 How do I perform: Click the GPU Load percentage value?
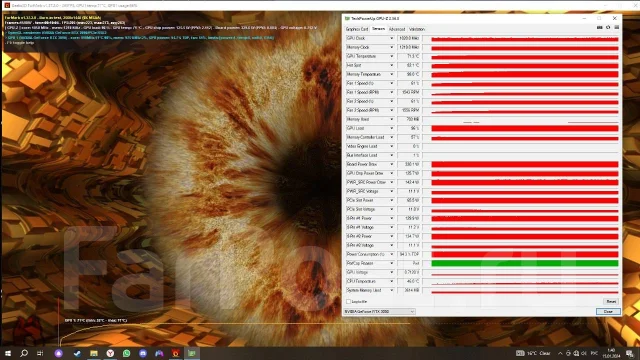409,128
